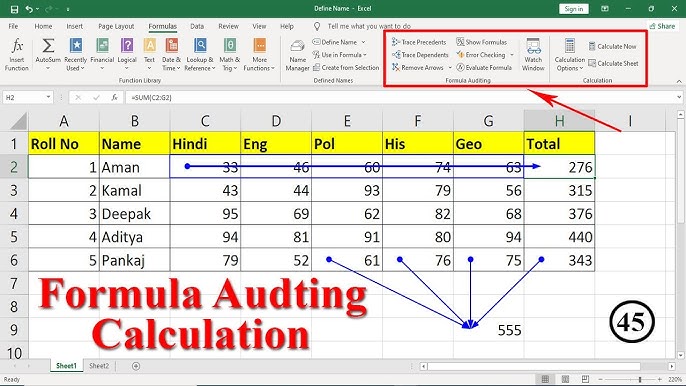The image size is (686, 386).
Task: Switch to Sheet2 tab
Action: coord(99,366)
